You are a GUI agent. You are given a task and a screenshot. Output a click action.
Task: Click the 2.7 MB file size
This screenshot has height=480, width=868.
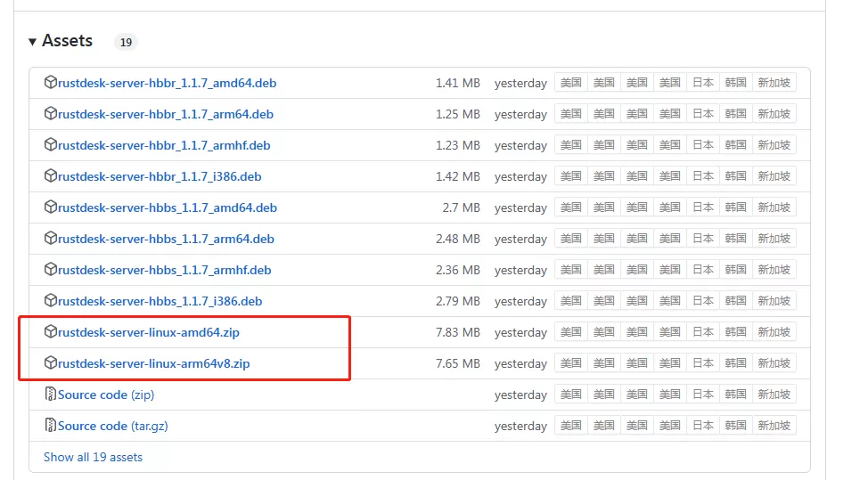461,207
